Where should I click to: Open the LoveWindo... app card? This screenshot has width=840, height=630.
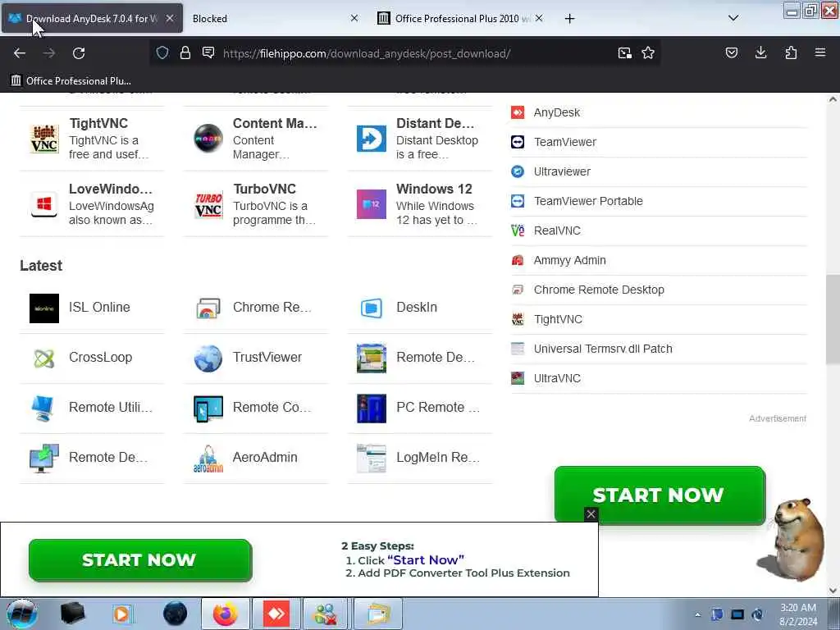point(92,204)
